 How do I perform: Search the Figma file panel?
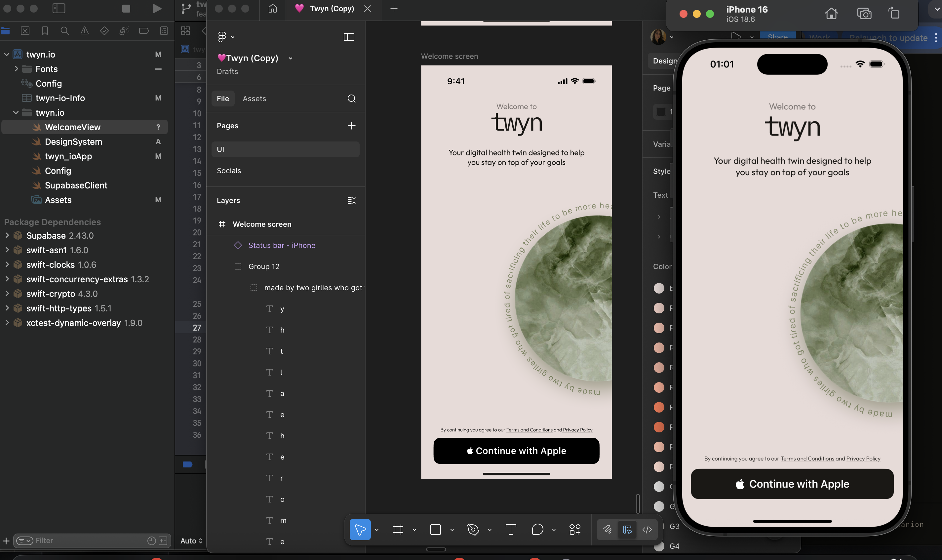coord(352,99)
